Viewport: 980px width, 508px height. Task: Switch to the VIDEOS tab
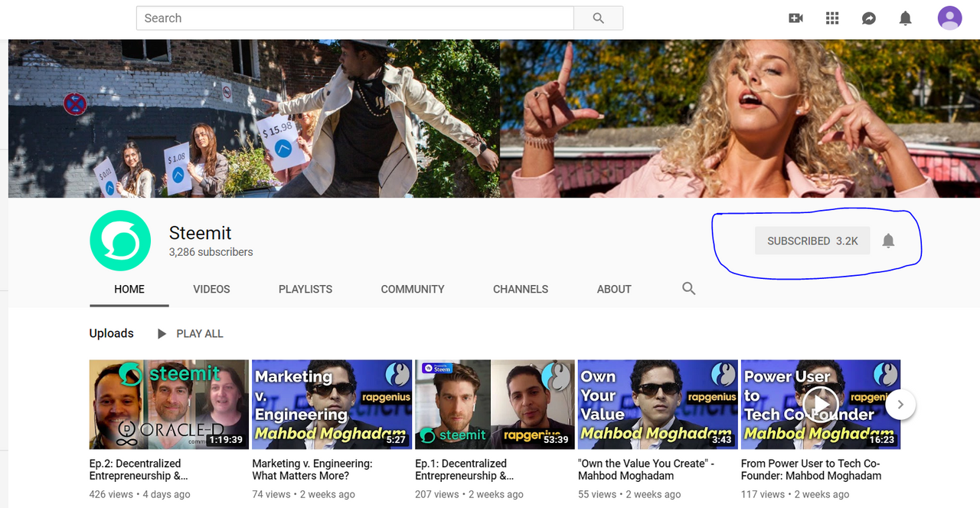pyautogui.click(x=211, y=290)
